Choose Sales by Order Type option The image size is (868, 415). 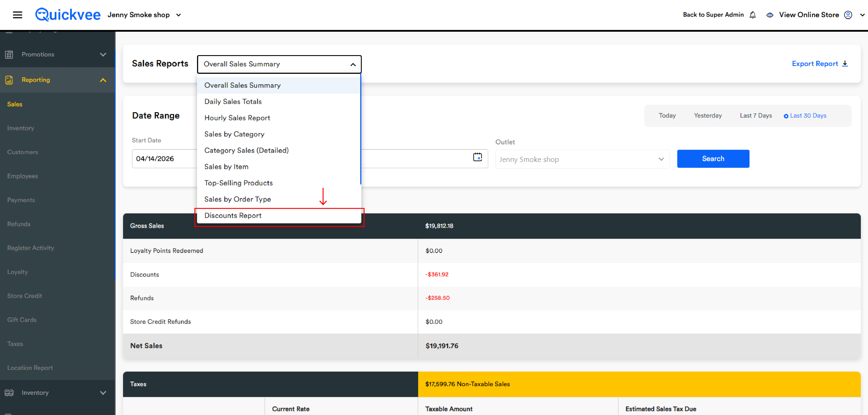click(x=279, y=199)
